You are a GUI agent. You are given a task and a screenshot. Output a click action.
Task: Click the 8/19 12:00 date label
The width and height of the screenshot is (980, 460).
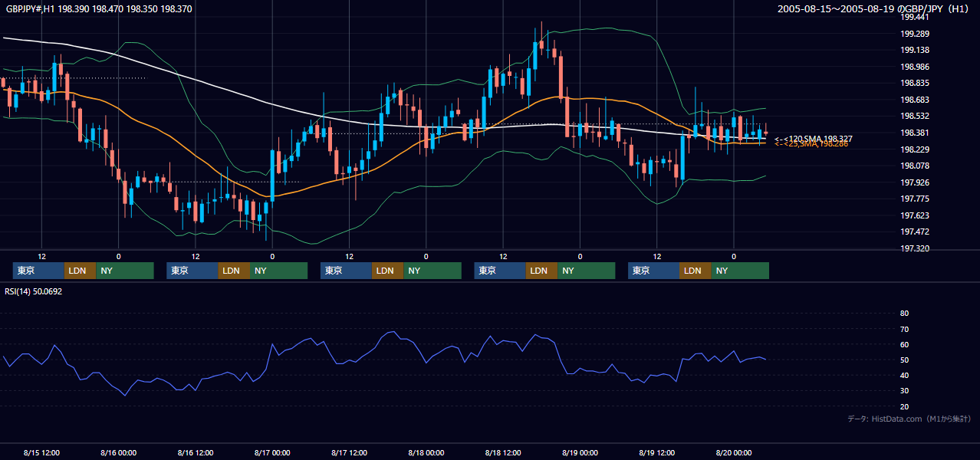pyautogui.click(x=657, y=452)
